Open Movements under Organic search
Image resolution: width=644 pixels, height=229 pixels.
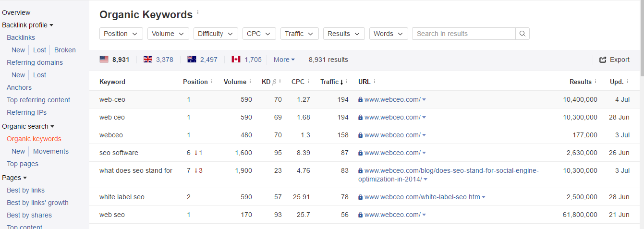51,151
